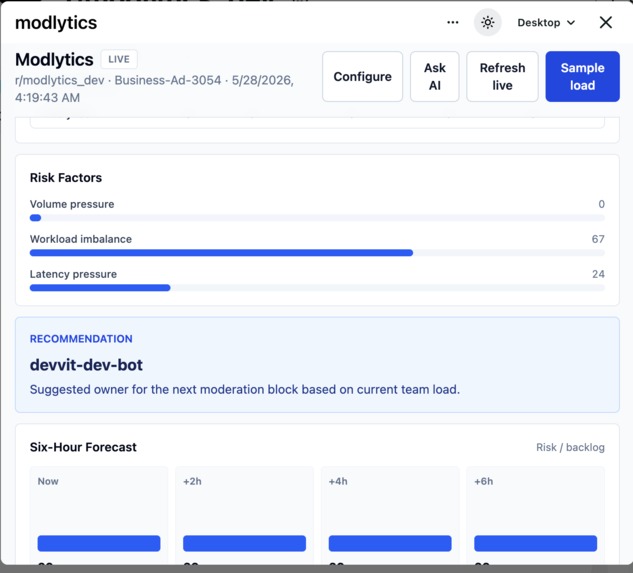
Task: Click the Workload imbalance value 67
Action: coord(598,239)
